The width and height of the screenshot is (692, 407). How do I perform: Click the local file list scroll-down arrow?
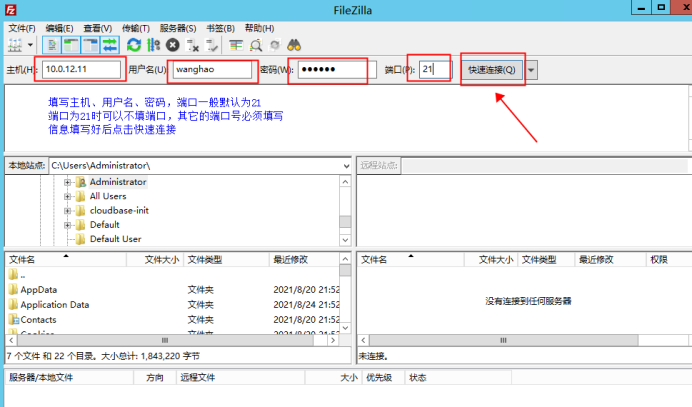coord(346,328)
